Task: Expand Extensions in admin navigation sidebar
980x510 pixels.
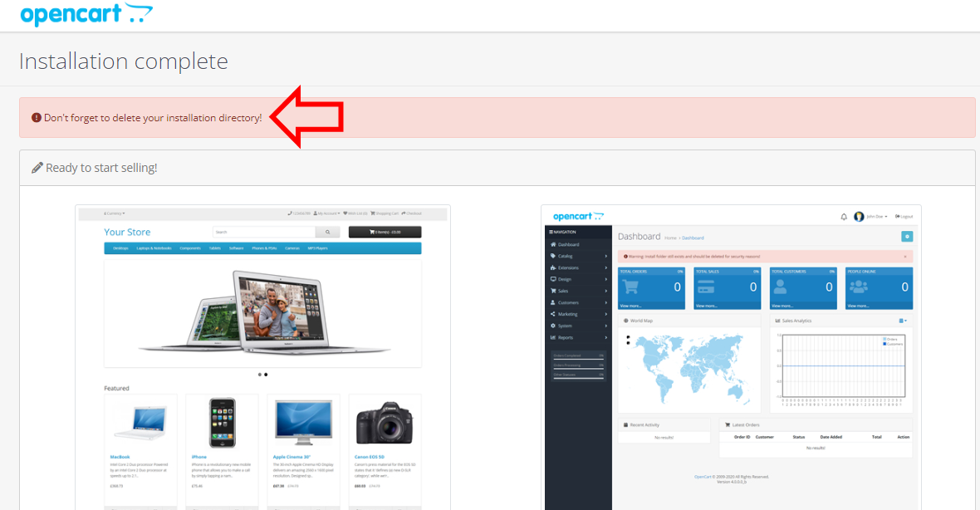Action: coord(578,267)
